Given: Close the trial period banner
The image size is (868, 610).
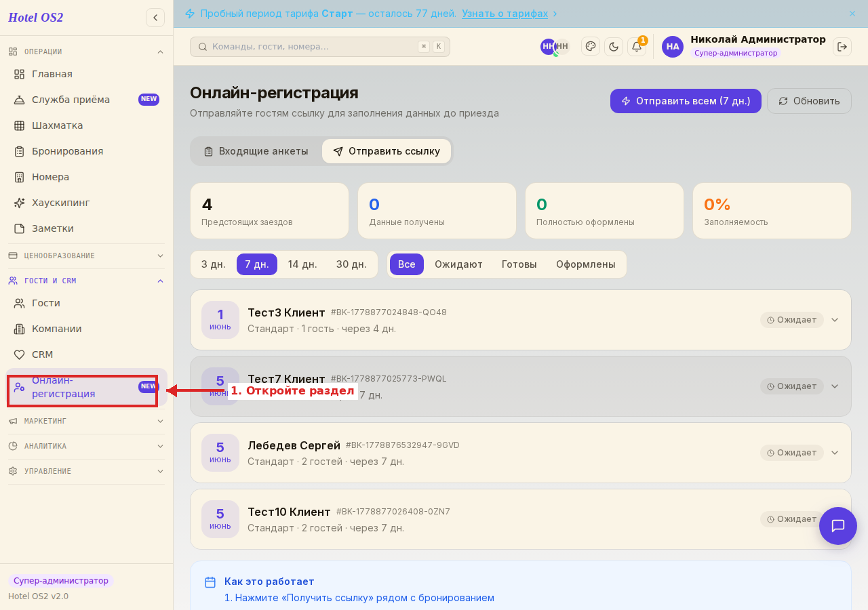Looking at the screenshot, I should coord(852,14).
